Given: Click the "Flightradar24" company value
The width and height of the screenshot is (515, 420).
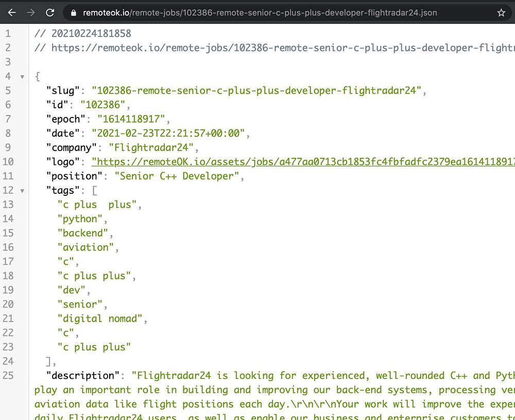Looking at the screenshot, I should (x=151, y=147).
